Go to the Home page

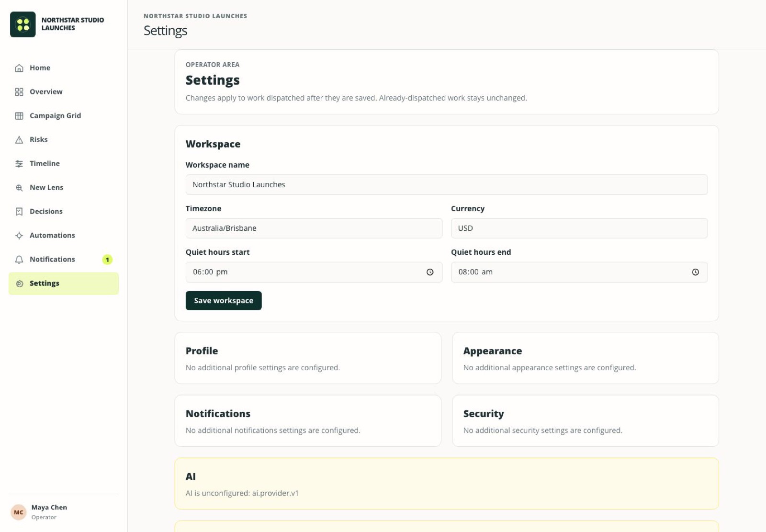[x=64, y=68]
